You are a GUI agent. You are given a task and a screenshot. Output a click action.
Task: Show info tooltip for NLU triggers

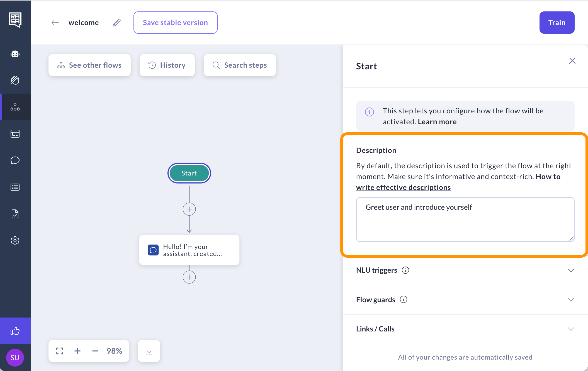(405, 270)
